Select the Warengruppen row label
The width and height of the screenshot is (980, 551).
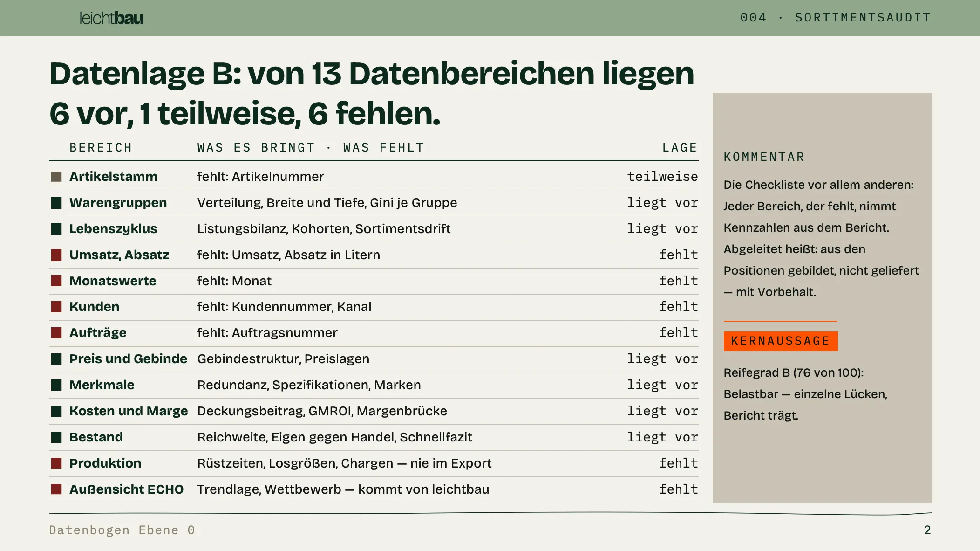(x=118, y=203)
